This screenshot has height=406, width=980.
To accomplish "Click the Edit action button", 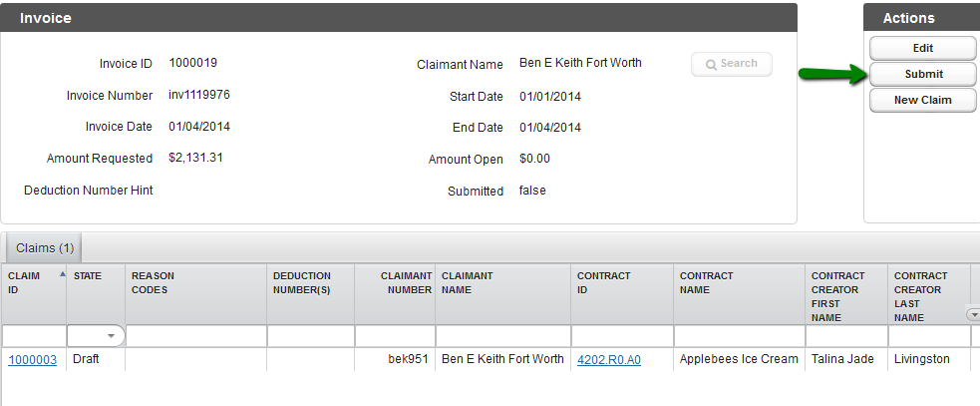I will coord(922,48).
